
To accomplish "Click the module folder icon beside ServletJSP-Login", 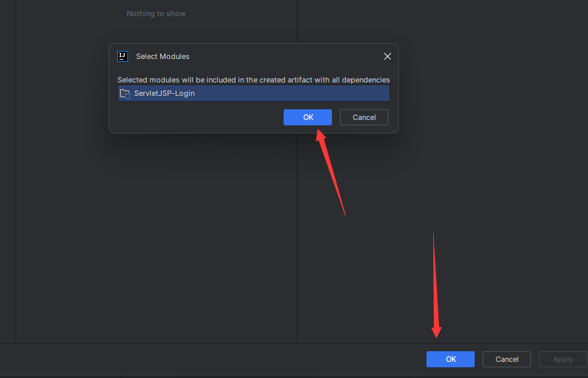I will pyautogui.click(x=125, y=93).
